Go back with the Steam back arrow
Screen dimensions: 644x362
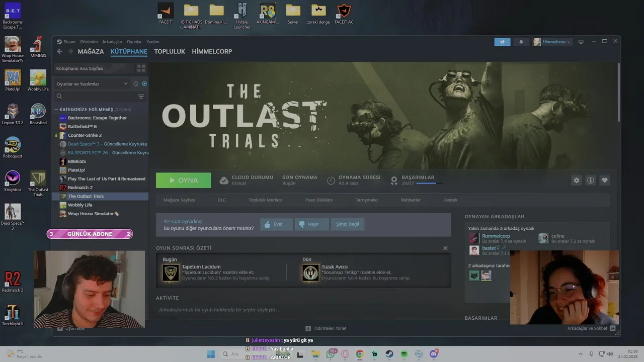60,51
